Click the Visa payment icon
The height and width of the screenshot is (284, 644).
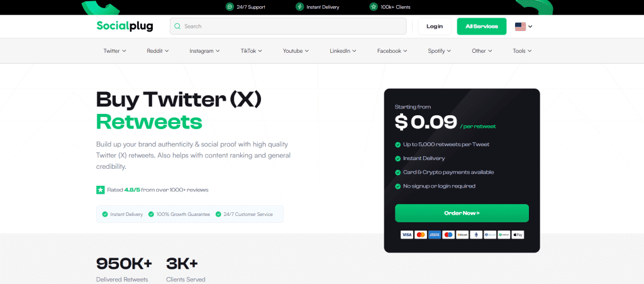coord(407,235)
